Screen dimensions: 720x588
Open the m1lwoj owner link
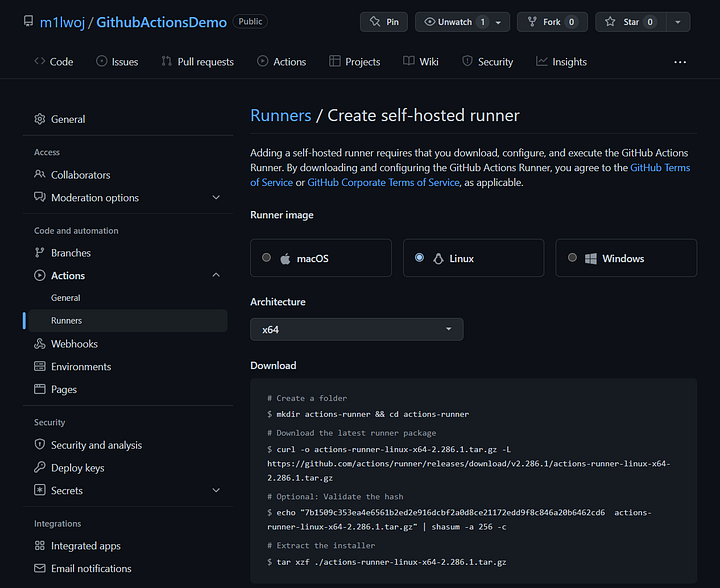point(62,22)
